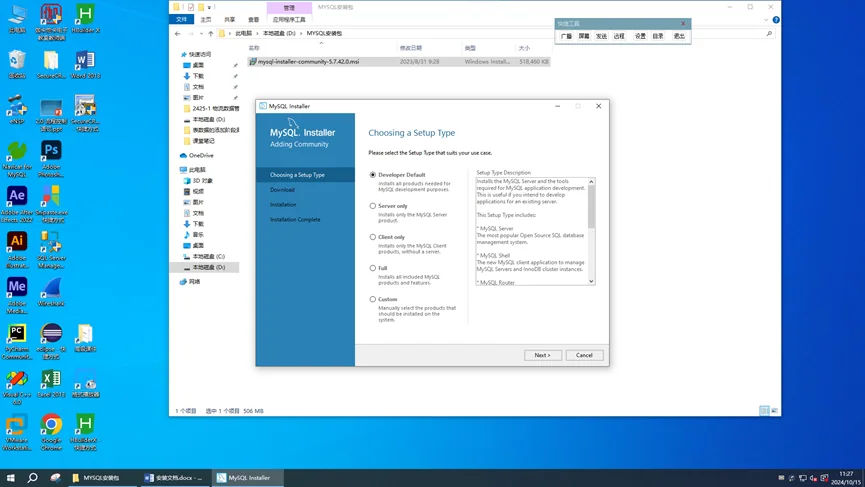Open the 主页 ribbon tab
The height and width of the screenshot is (487, 865).
tap(206, 19)
